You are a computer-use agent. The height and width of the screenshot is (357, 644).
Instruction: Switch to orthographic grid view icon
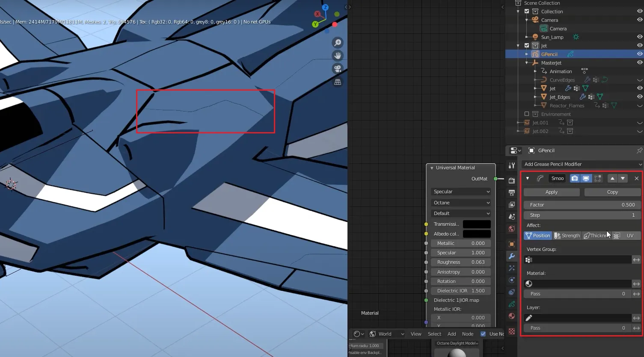point(338,82)
